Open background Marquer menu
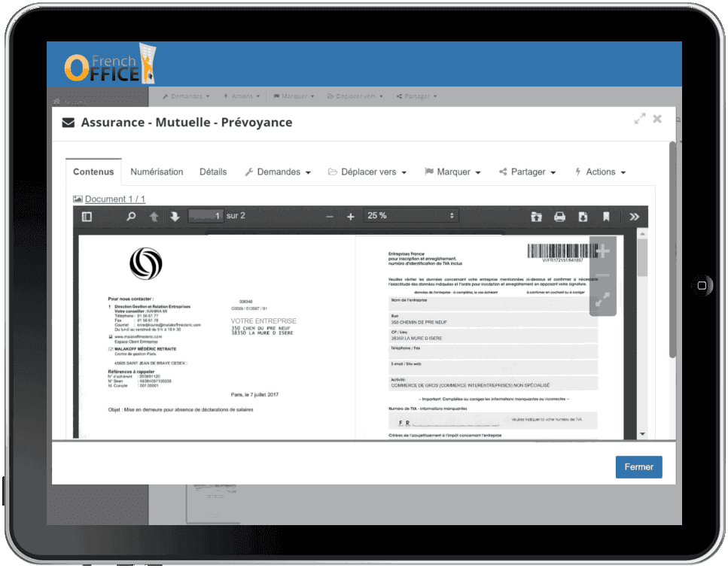 [294, 96]
